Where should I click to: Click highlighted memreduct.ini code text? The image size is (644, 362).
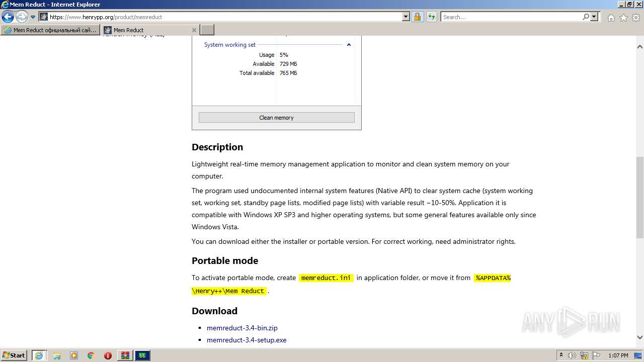(x=326, y=278)
